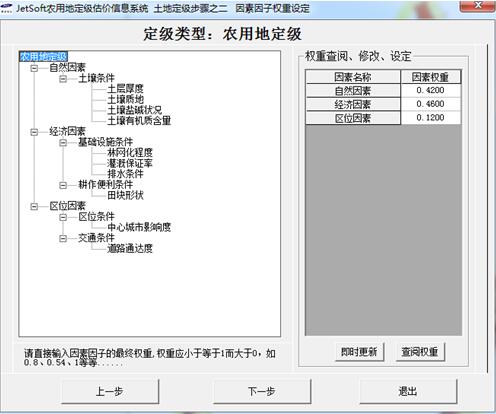Select 排水条件 tree item
This screenshot has width=496, height=414.
click(x=125, y=174)
